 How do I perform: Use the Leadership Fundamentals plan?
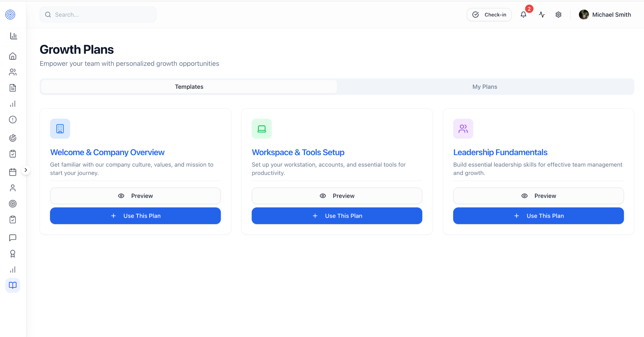[x=538, y=216]
